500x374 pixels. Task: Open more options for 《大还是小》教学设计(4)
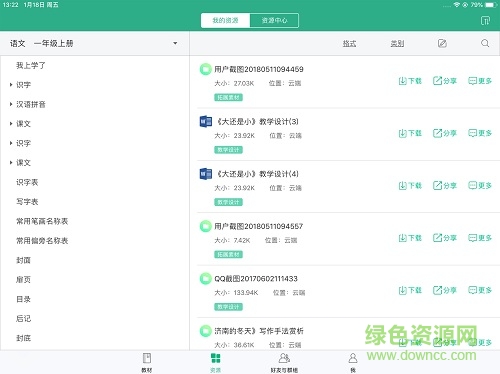480,186
